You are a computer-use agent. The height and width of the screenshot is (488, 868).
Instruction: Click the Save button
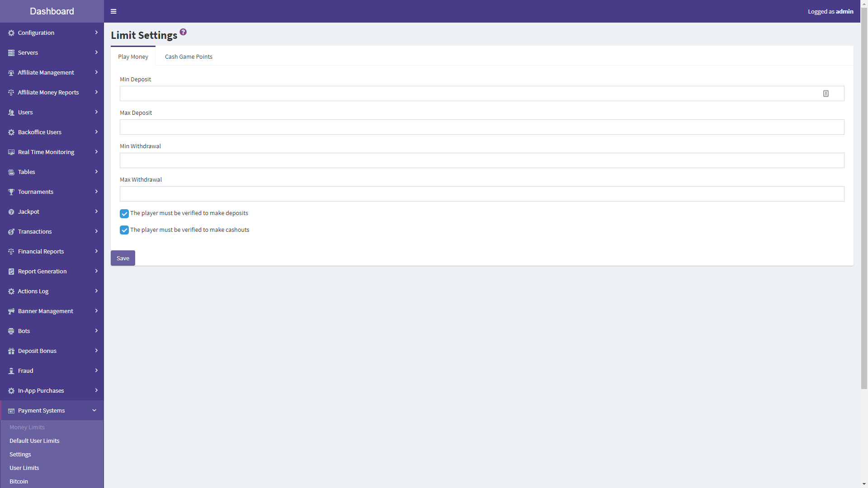point(123,258)
